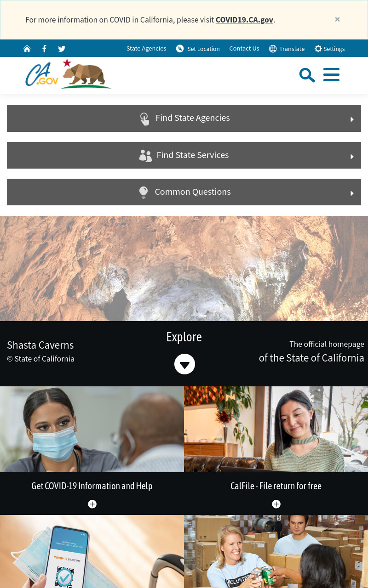Open State Agencies in utility menu
Screen dimensions: 368x588
click(146, 49)
